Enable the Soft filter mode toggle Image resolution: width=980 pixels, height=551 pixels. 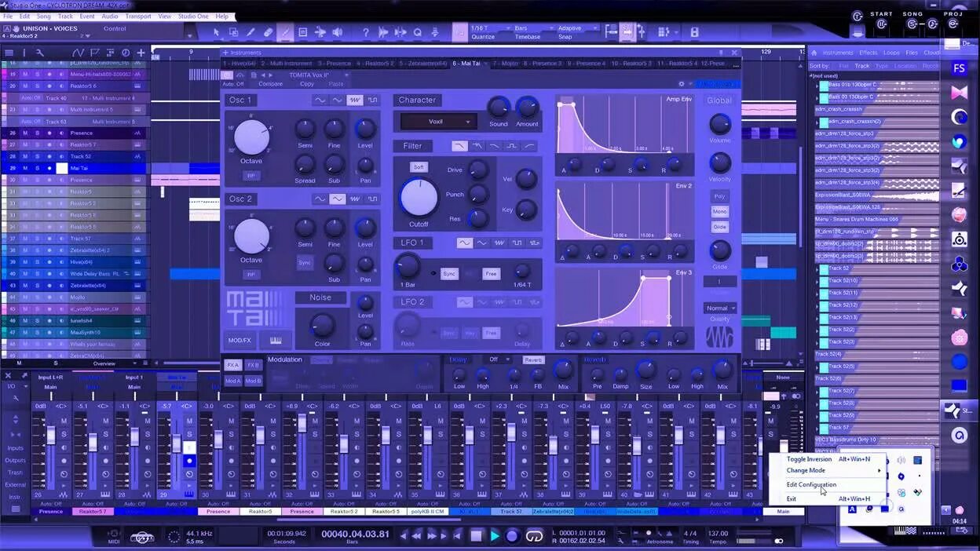[x=419, y=166]
